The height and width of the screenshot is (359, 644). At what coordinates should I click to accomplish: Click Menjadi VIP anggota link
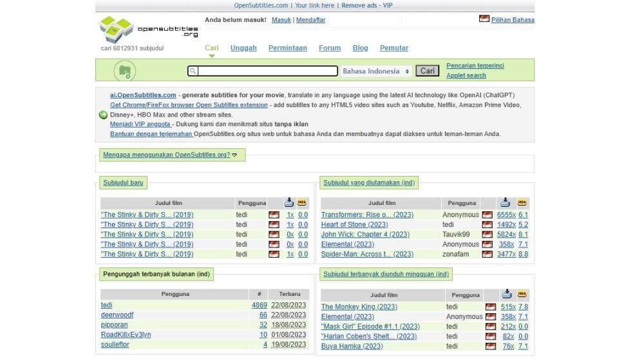[140, 124]
